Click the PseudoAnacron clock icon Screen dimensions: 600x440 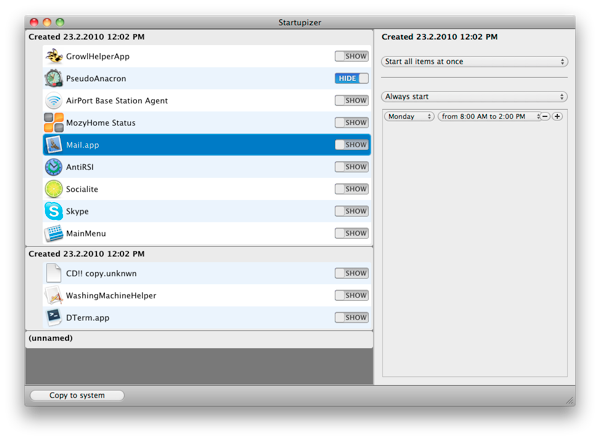pos(54,78)
